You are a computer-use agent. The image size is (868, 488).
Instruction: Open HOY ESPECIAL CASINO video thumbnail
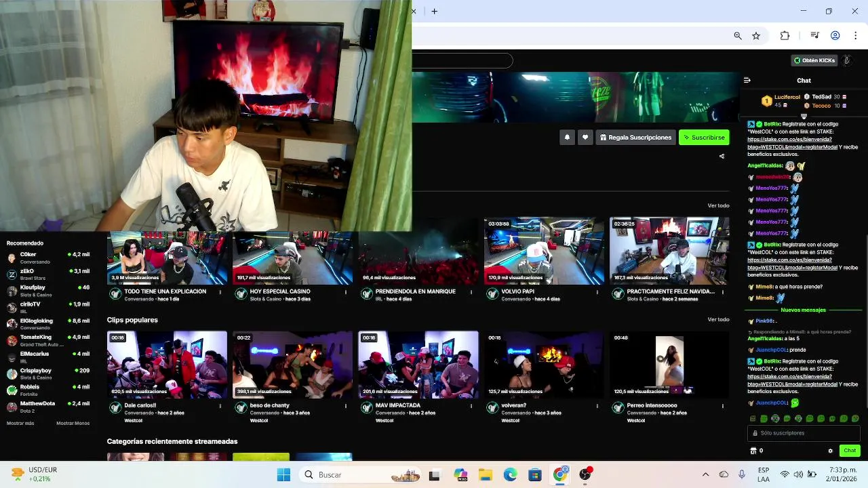[x=292, y=258]
